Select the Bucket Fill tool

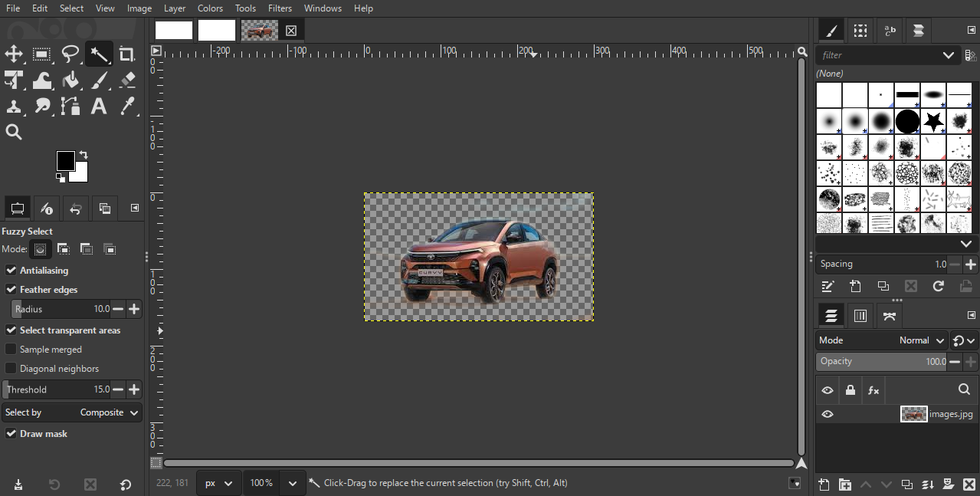coord(70,80)
